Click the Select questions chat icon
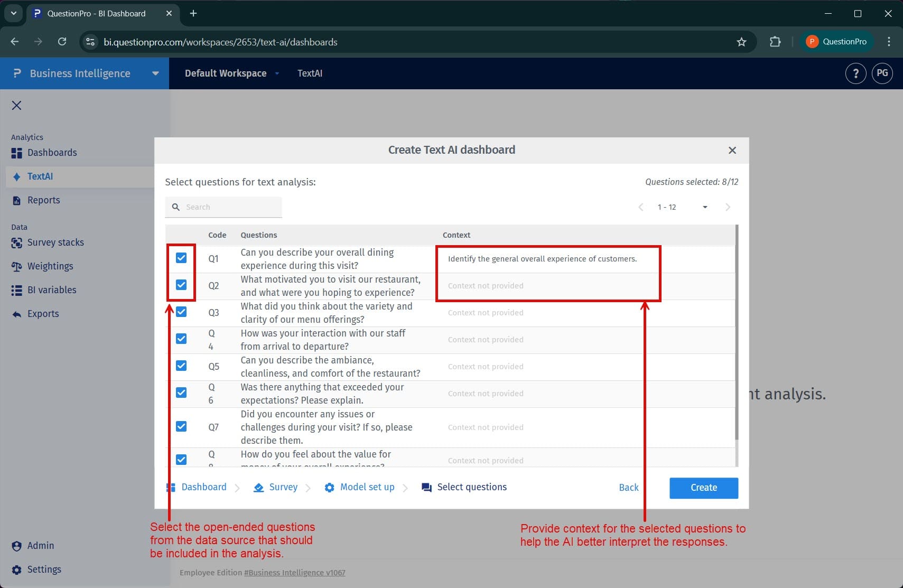Viewport: 903px width, 588px height. [426, 488]
